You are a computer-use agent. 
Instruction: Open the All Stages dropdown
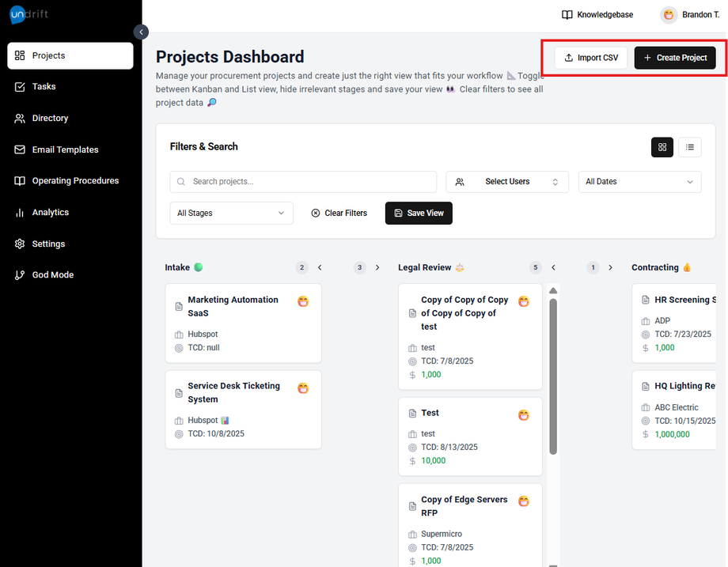[x=231, y=214]
